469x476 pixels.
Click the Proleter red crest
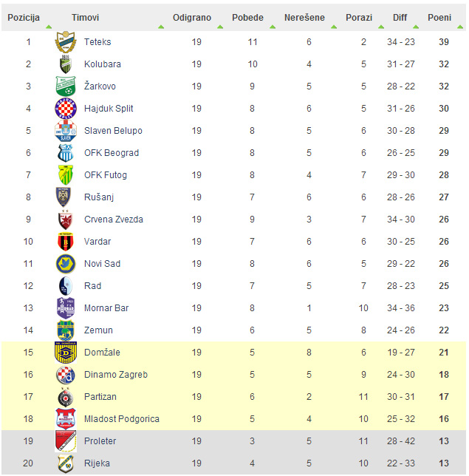coord(66,441)
